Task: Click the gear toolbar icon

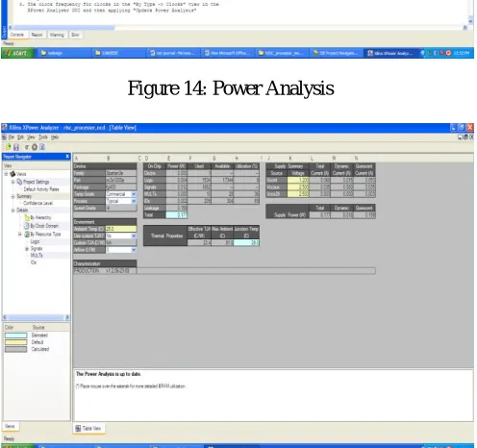Action: [x=35, y=147]
